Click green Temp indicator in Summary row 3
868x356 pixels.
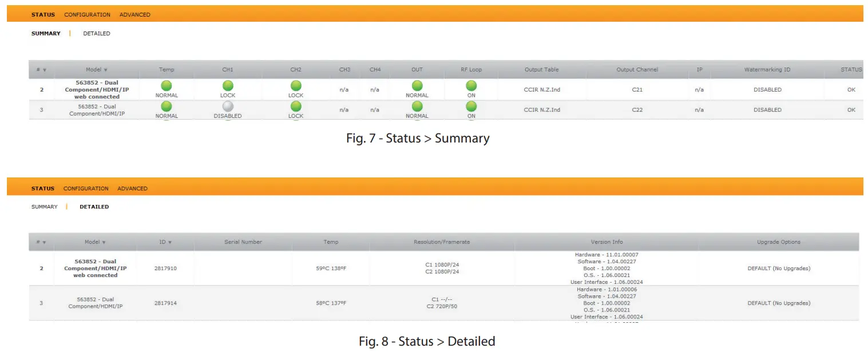click(167, 106)
